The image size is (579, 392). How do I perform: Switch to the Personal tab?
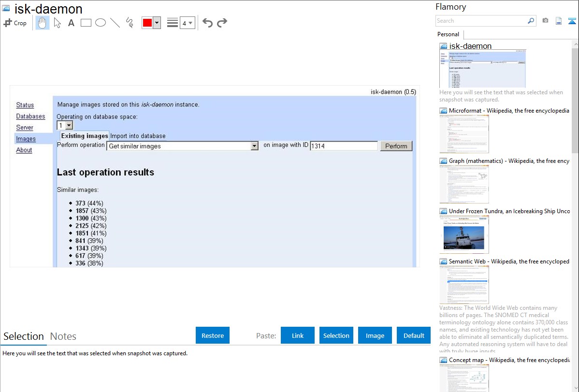click(449, 34)
